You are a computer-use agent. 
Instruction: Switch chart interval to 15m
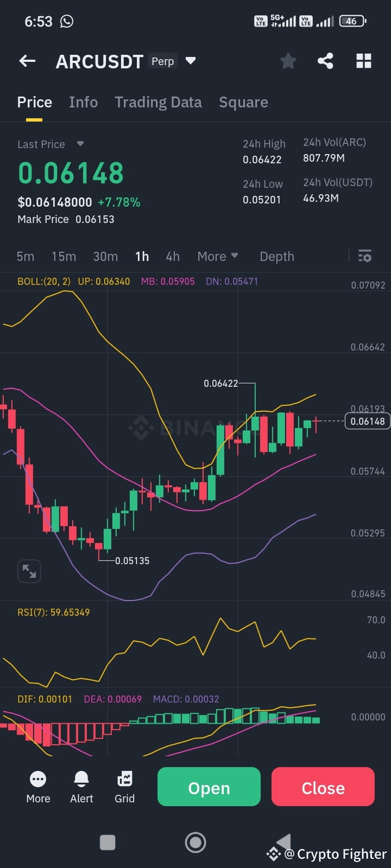pyautogui.click(x=64, y=256)
